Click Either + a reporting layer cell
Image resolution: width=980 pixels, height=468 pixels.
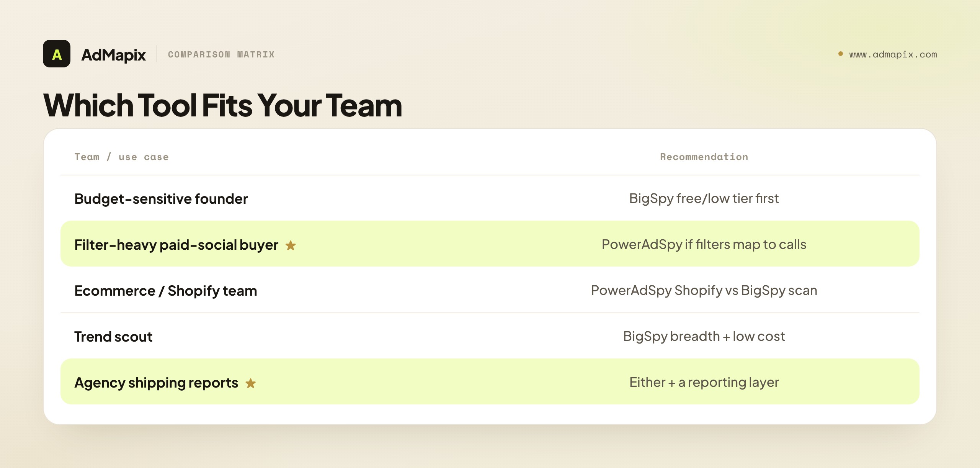point(704,382)
